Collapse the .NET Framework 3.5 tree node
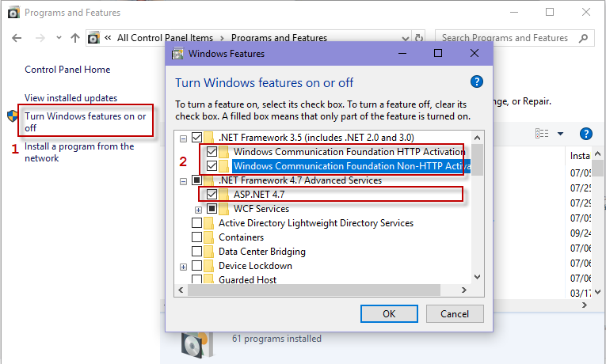 point(183,138)
